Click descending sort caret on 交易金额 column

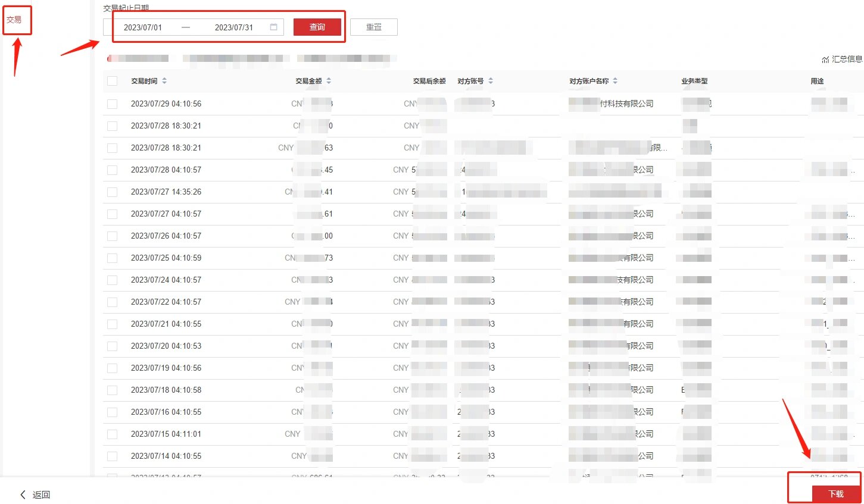click(x=327, y=83)
